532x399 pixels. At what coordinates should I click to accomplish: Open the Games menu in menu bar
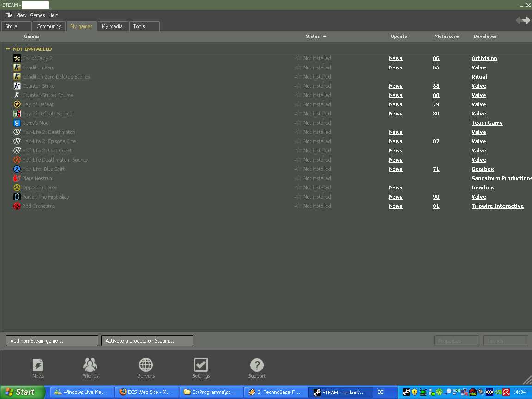tap(37, 15)
